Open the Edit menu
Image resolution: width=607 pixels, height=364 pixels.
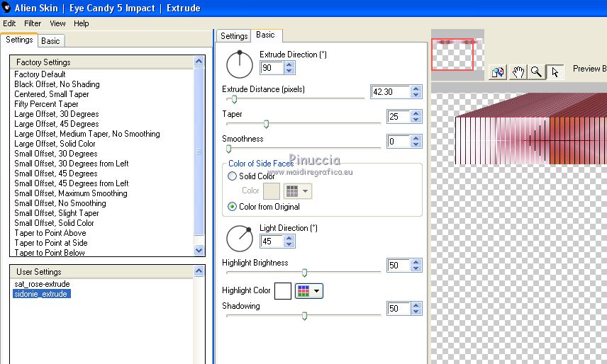9,23
